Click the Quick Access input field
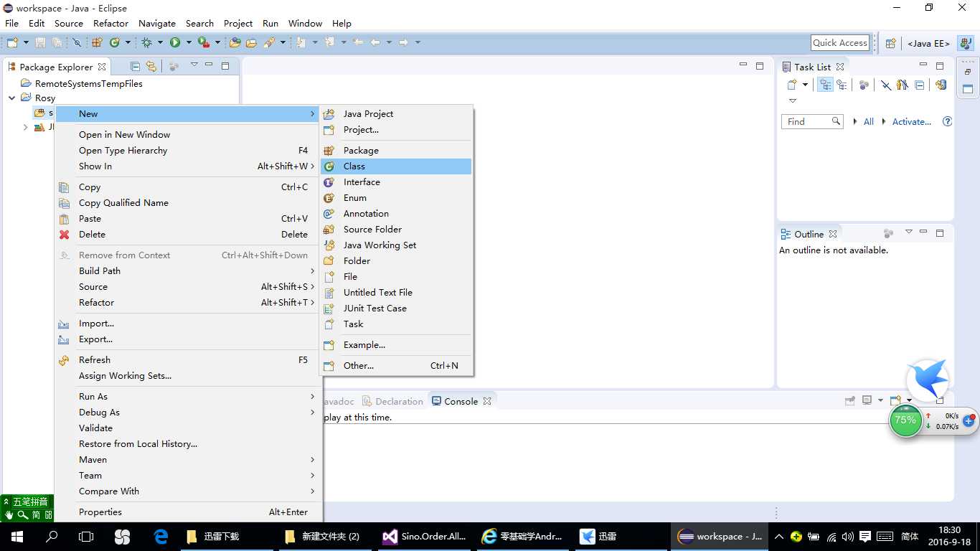Screen dimensions: 980x551 (x=840, y=42)
